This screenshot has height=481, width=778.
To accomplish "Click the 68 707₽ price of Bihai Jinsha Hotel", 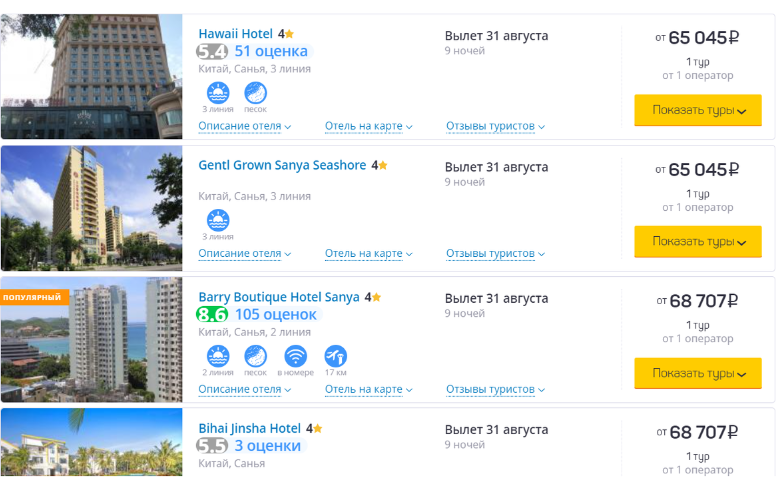I will [x=704, y=432].
